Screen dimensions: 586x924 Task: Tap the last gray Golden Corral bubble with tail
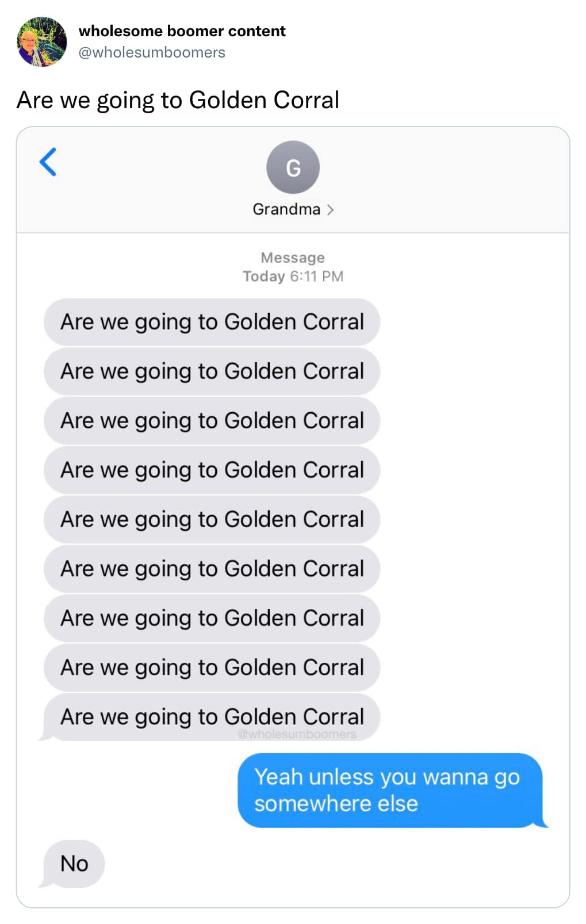(212, 716)
